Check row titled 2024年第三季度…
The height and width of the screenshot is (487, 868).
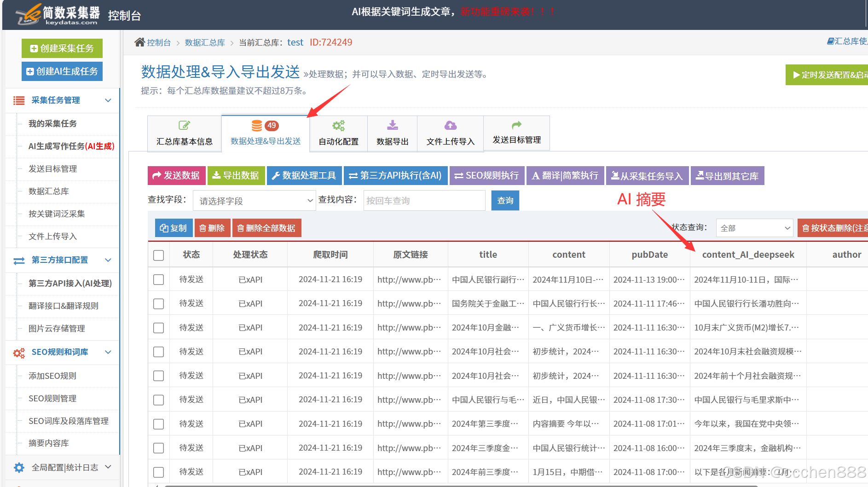(159, 424)
